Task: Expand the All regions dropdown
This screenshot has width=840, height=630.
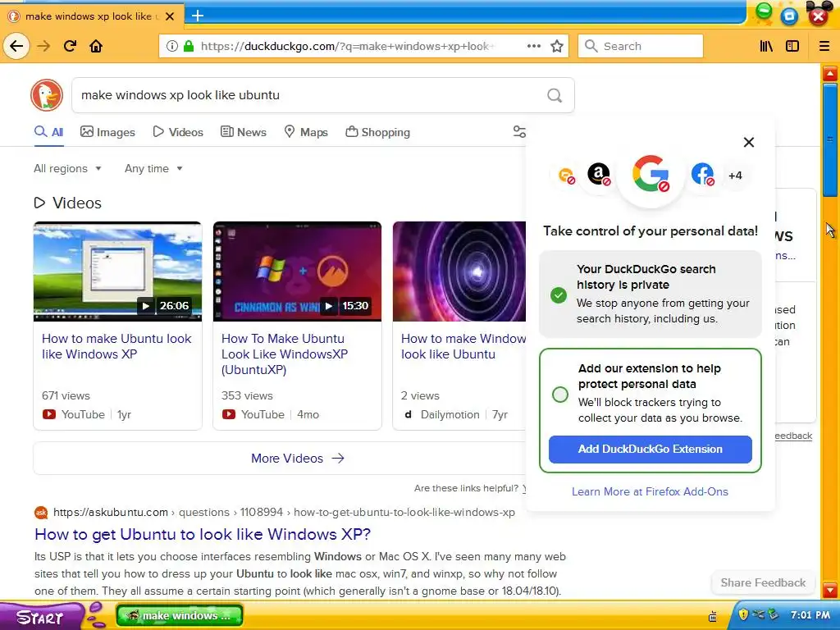Action: [67, 168]
